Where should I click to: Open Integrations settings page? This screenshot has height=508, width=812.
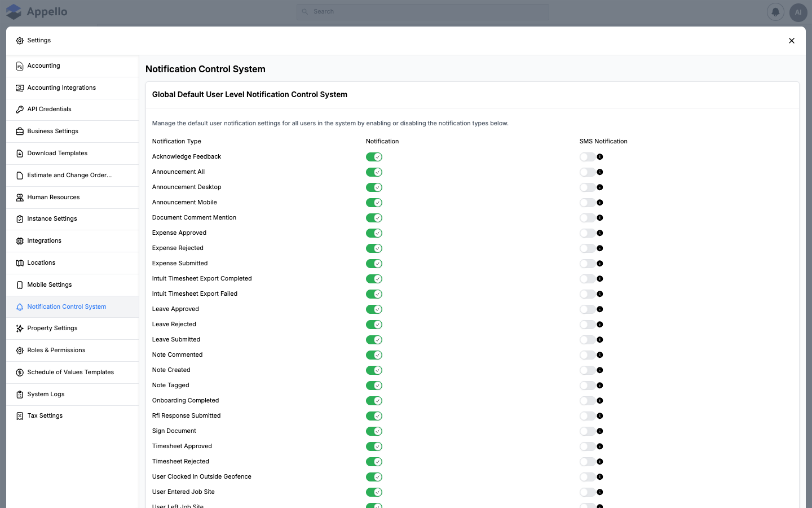pos(72,241)
